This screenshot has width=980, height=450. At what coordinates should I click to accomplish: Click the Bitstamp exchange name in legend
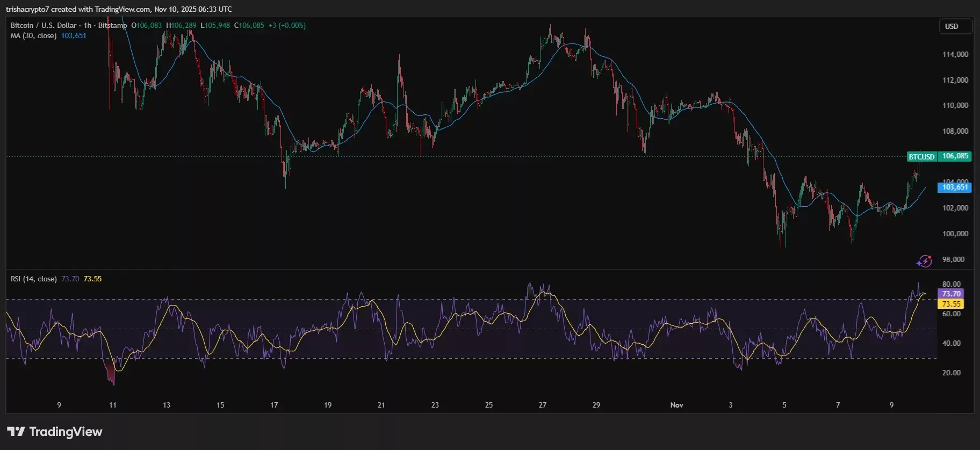pos(112,25)
